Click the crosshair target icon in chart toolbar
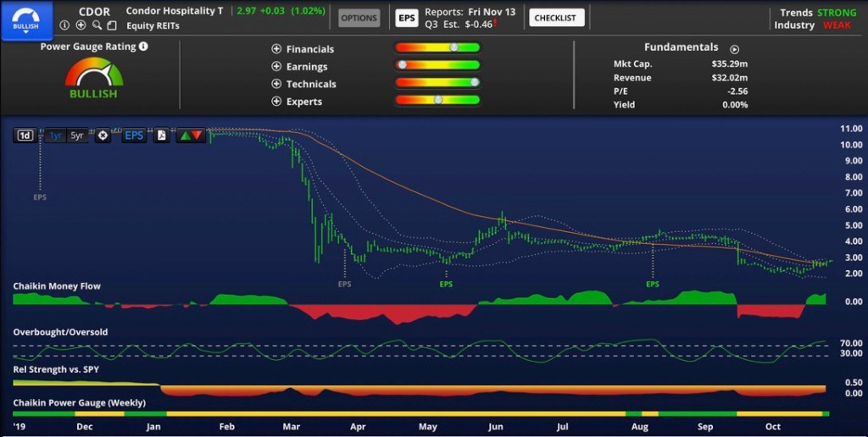Viewport: 868px width, 437px height. [x=103, y=136]
